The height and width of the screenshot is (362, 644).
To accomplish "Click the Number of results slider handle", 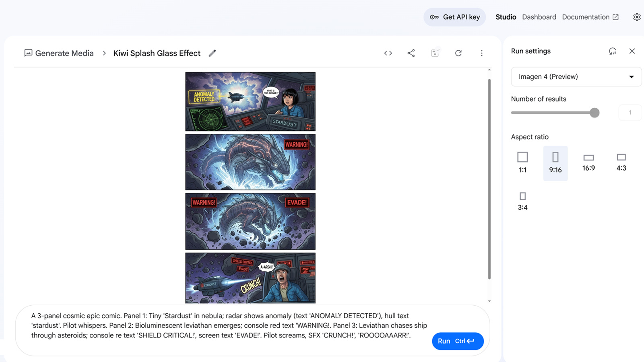I will tap(594, 113).
